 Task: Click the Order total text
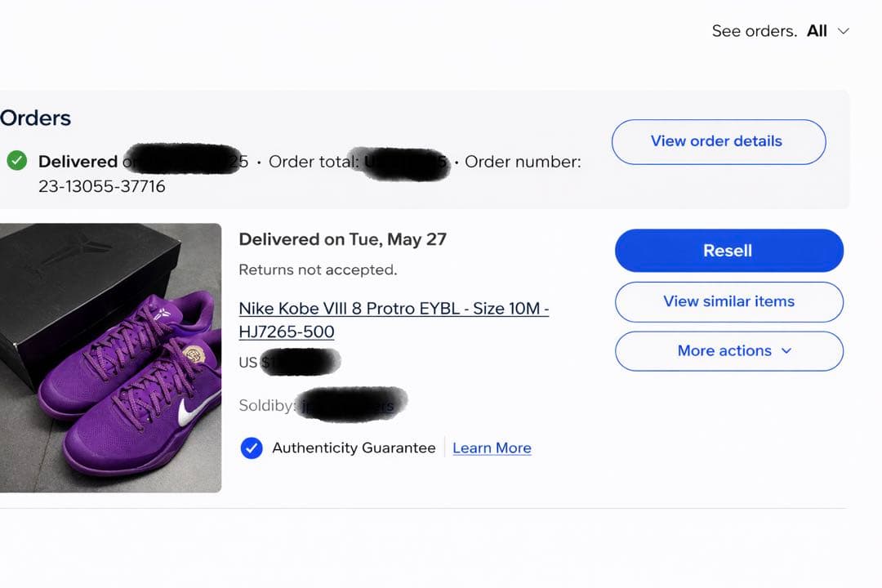click(314, 162)
